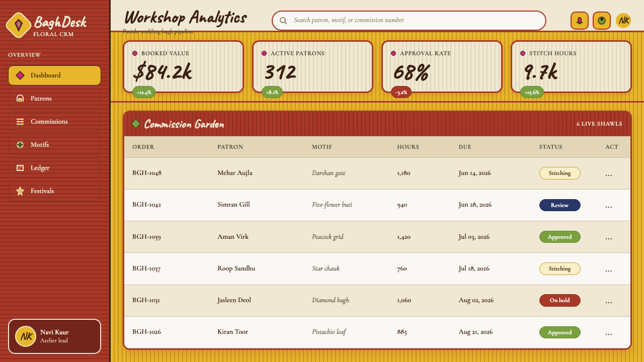644x362 pixels.
Task: Open the Patrons menu item
Action: (54, 99)
